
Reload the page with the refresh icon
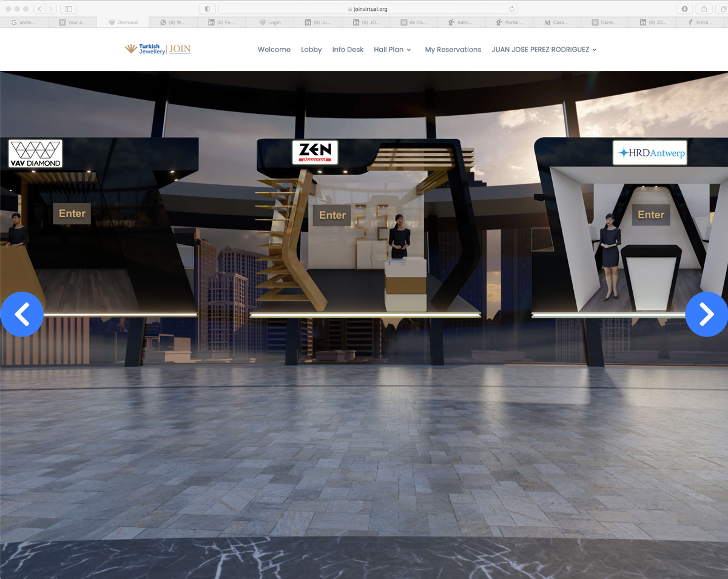click(512, 9)
